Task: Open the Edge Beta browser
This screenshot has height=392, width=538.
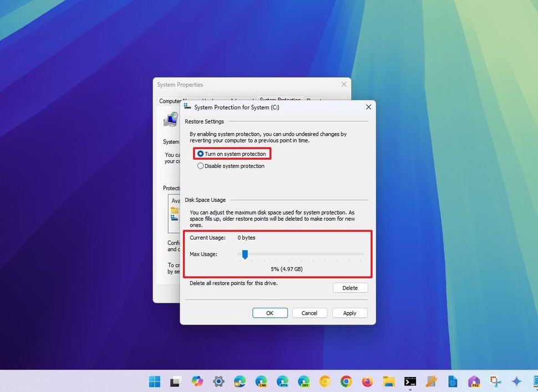Action: (282, 381)
